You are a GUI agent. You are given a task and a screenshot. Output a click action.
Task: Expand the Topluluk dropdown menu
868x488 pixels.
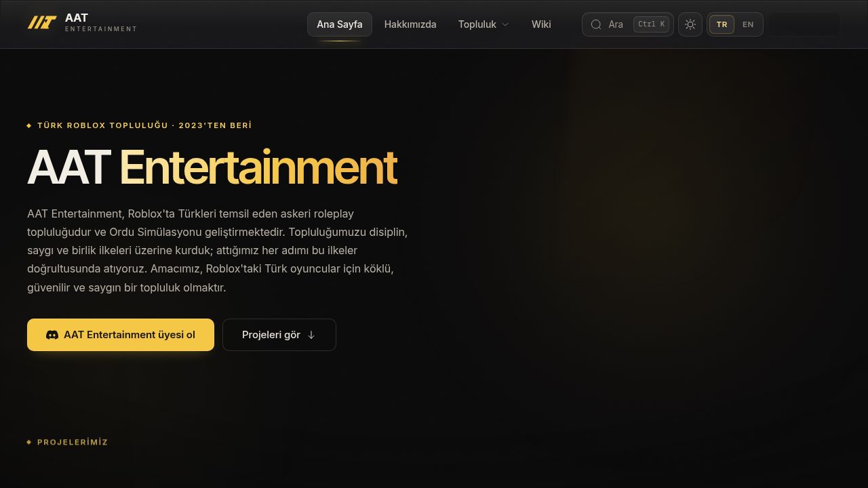click(484, 24)
